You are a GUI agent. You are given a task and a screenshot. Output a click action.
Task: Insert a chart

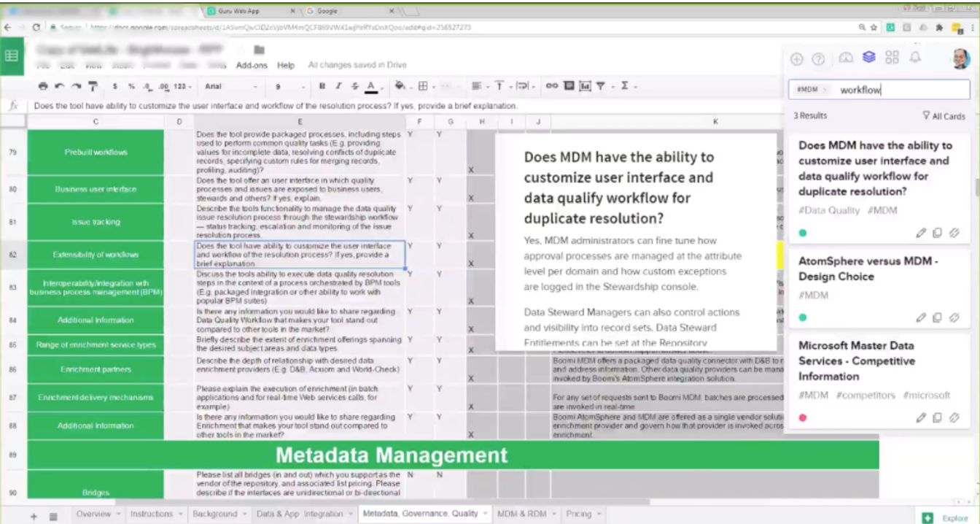(x=585, y=86)
